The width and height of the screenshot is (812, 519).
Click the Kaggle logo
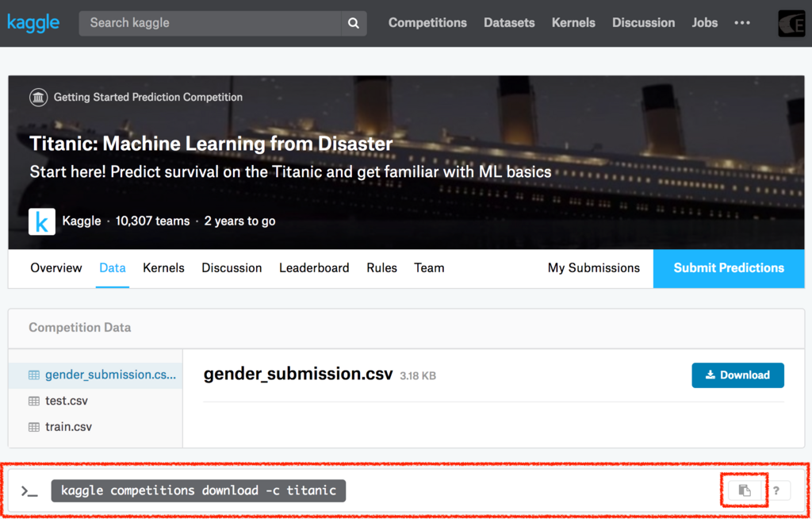click(33, 23)
